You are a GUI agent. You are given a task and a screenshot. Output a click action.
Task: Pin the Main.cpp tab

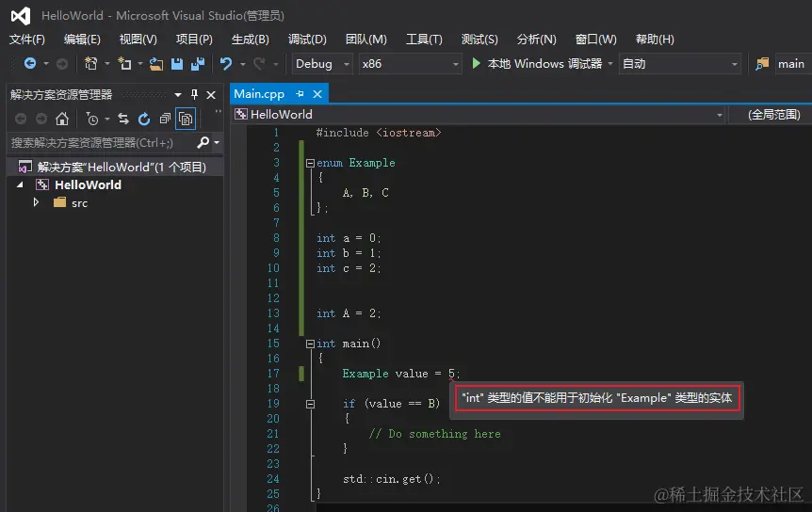(300, 93)
